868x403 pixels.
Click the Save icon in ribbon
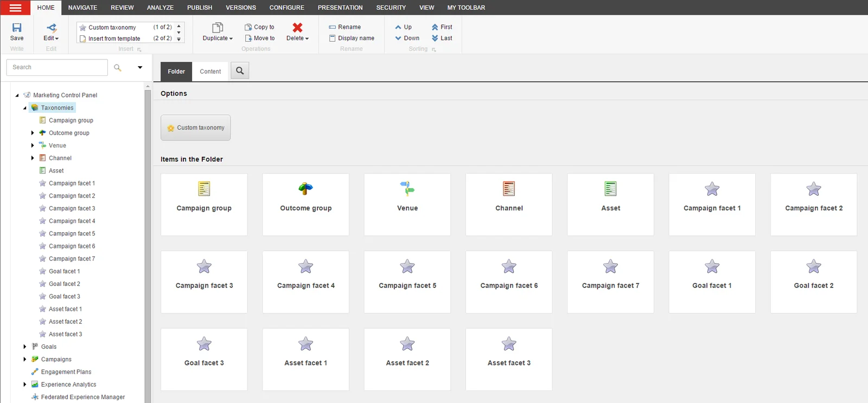tap(17, 28)
